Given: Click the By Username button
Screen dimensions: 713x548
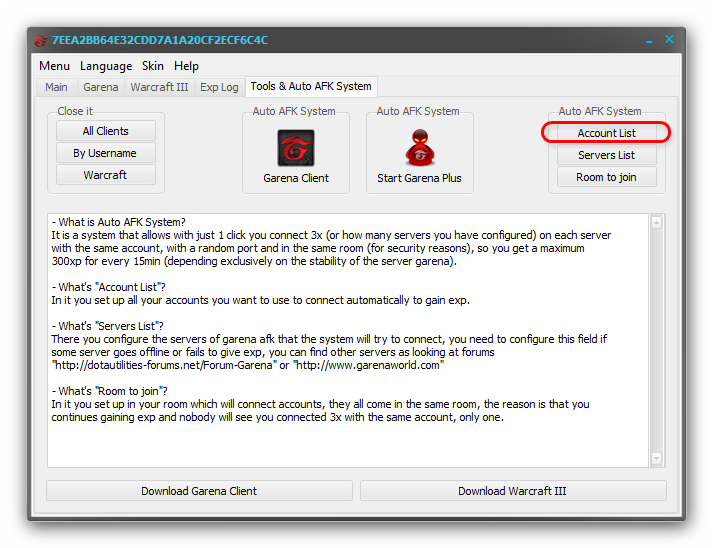Looking at the screenshot, I should 105,153.
